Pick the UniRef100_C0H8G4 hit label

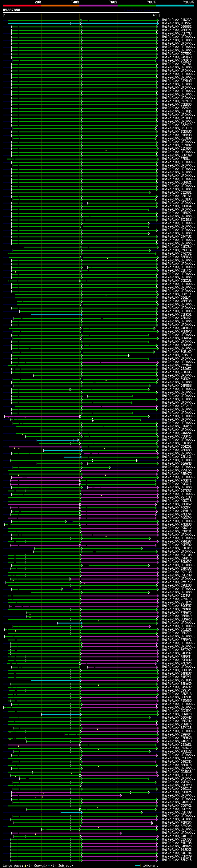click(177, 206)
